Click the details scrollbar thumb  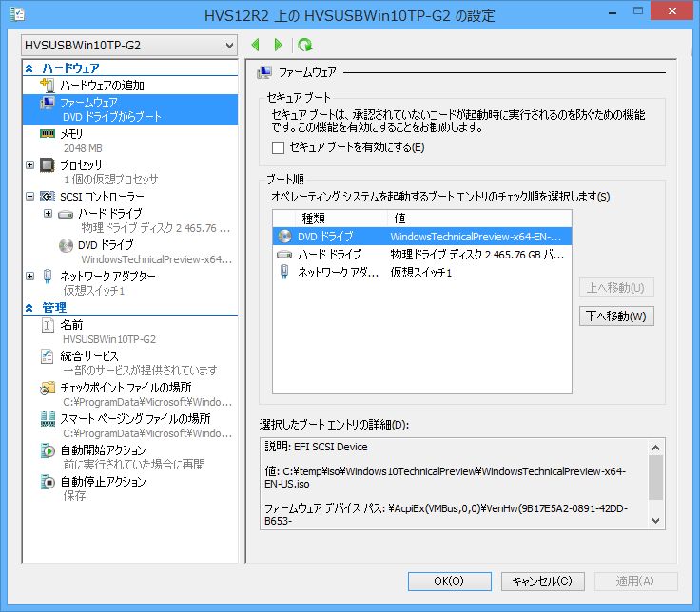click(656, 477)
